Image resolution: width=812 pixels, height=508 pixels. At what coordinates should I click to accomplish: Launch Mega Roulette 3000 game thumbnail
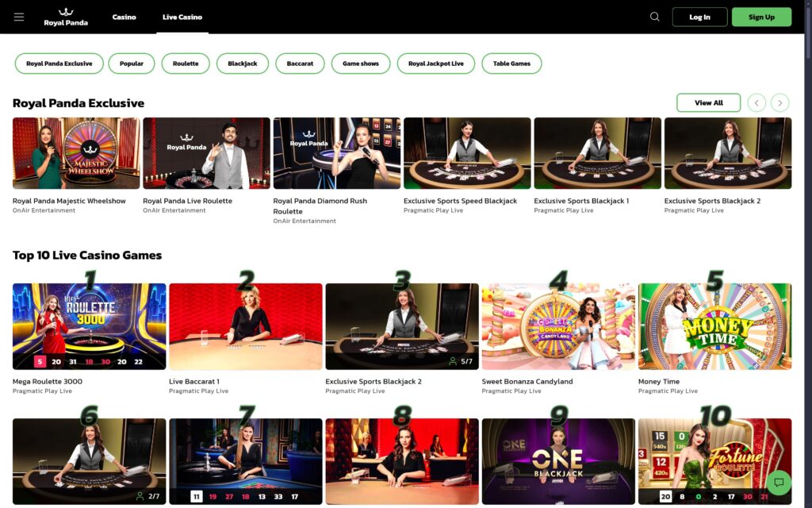tap(89, 326)
